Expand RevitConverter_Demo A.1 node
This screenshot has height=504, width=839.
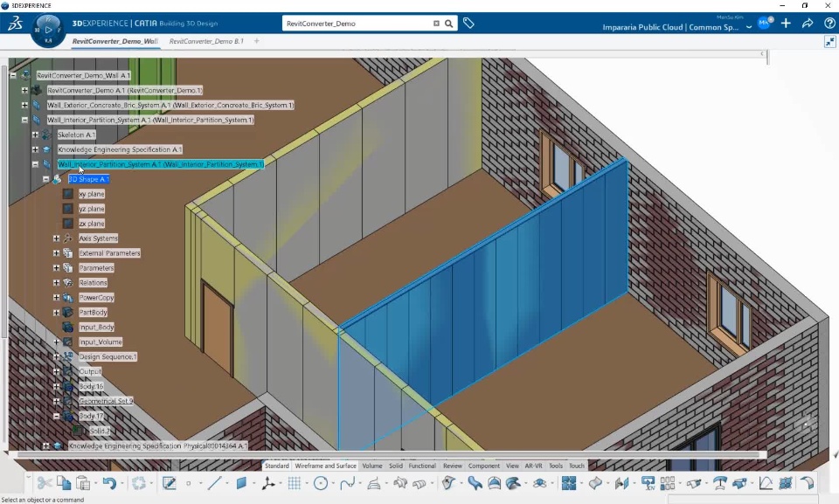24,91
